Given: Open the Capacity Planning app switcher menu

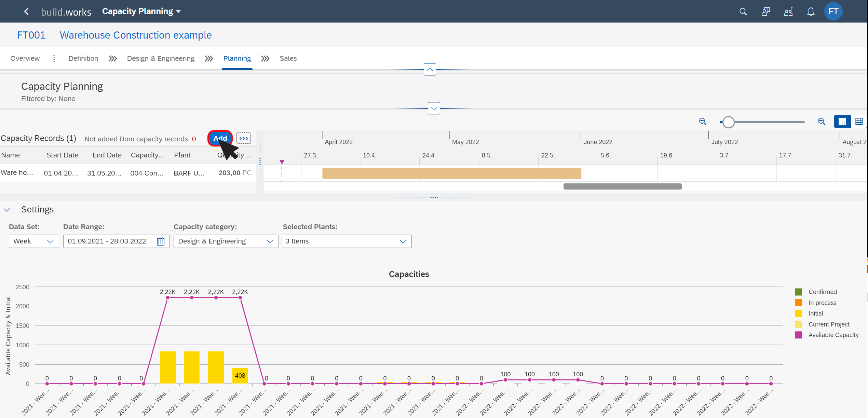Looking at the screenshot, I should [x=141, y=11].
